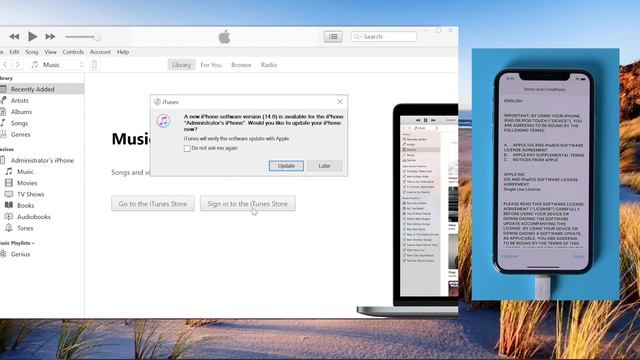Click the Music note icon beside Music

coord(9,171)
